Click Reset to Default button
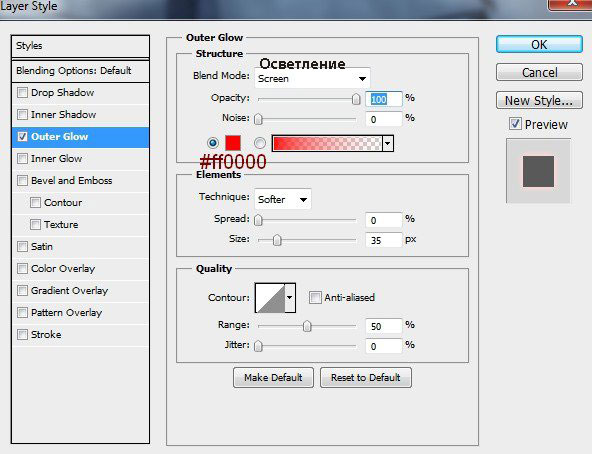Screen dimensions: 592x454 (x=366, y=377)
